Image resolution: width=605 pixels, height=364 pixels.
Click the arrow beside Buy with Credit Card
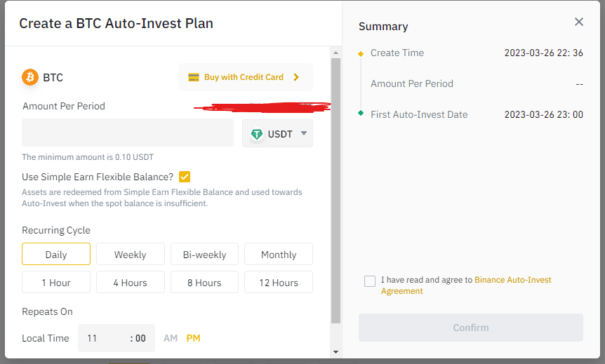click(296, 77)
